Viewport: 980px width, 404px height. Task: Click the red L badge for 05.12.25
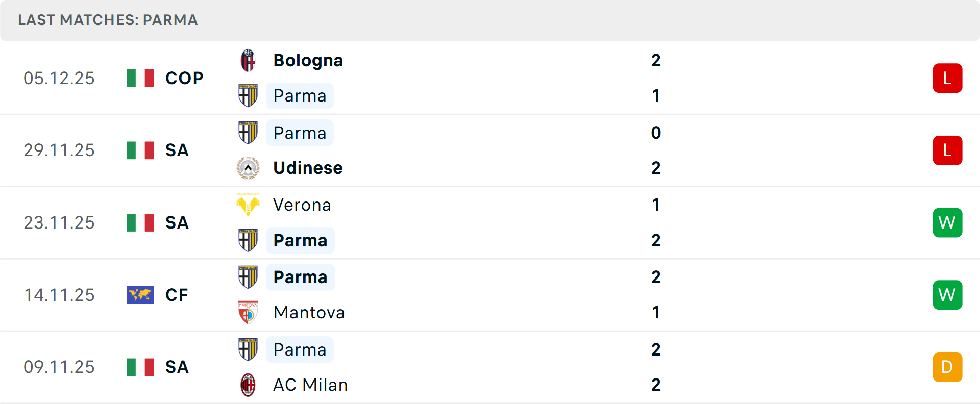click(947, 78)
